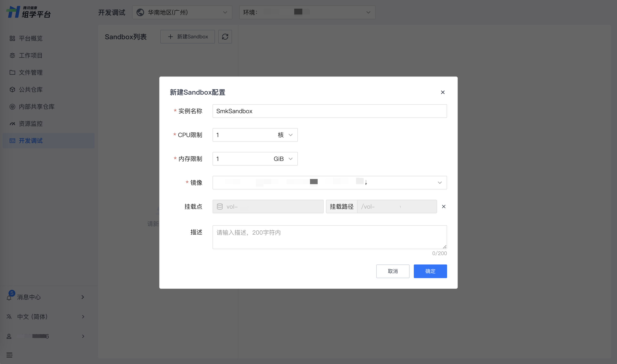The image size is (617, 364).
Task: Select 公共仓库 menu item
Action: point(31,90)
